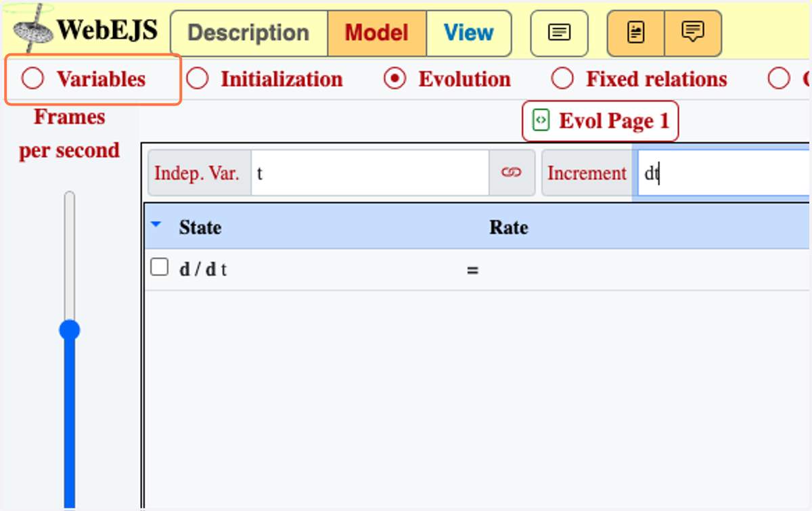The image size is (812, 511).
Task: Click the Rate column header
Action: 509,227
